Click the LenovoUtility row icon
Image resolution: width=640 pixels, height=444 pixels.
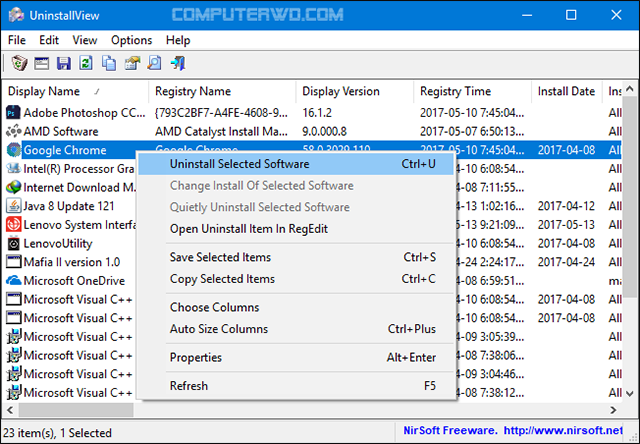click(13, 244)
